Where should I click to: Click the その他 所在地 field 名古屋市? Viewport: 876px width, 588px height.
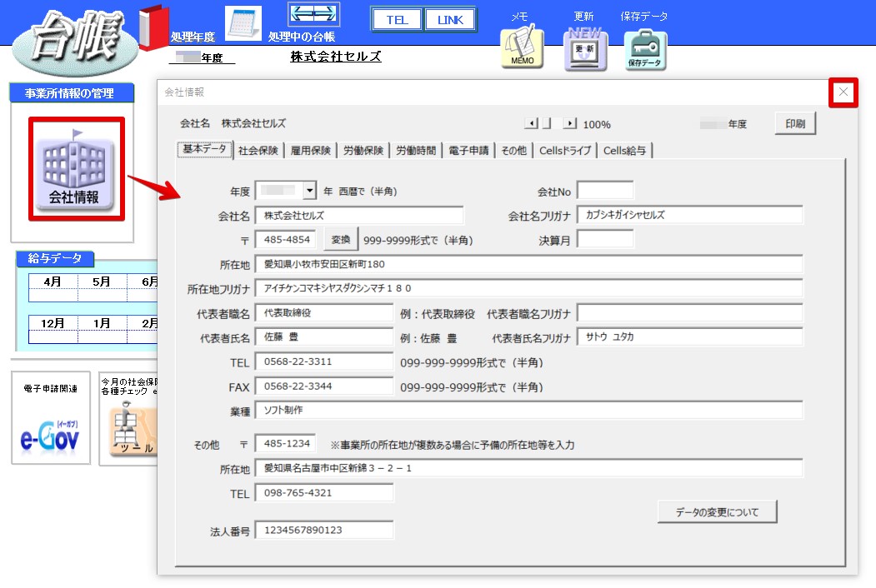tap(528, 468)
